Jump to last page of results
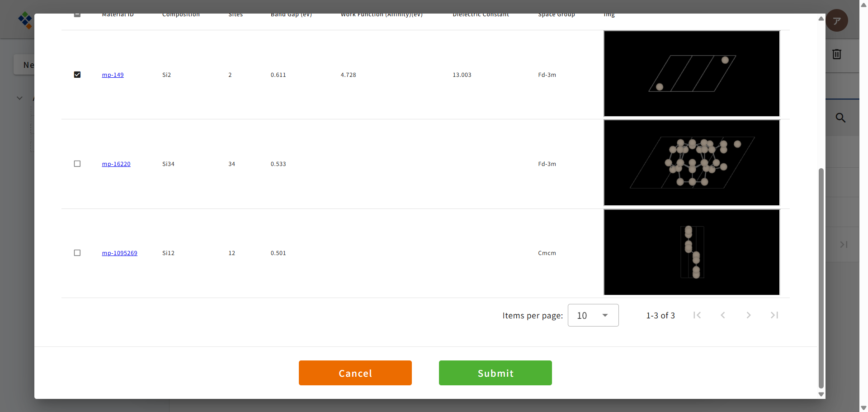This screenshot has height=412, width=868. click(774, 315)
